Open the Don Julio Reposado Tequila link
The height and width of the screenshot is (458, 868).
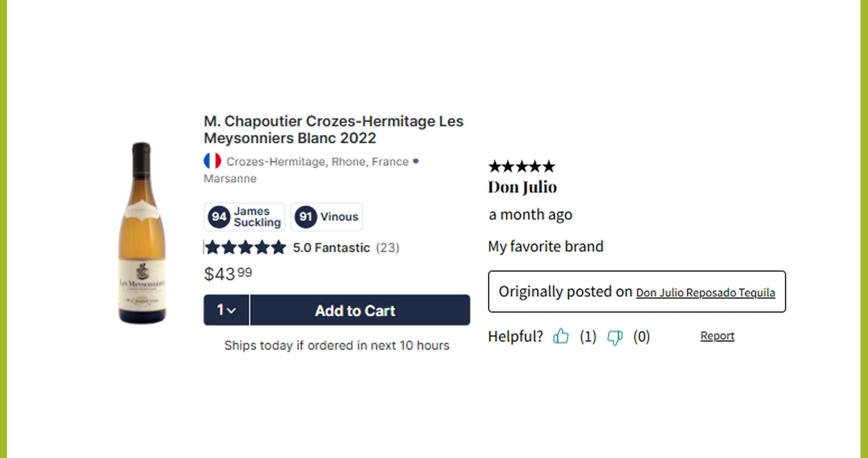(x=705, y=293)
